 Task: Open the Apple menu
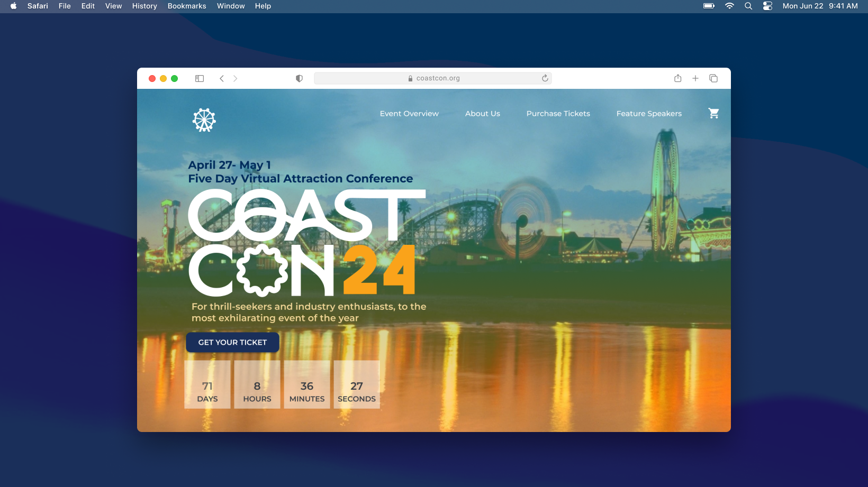(x=14, y=6)
